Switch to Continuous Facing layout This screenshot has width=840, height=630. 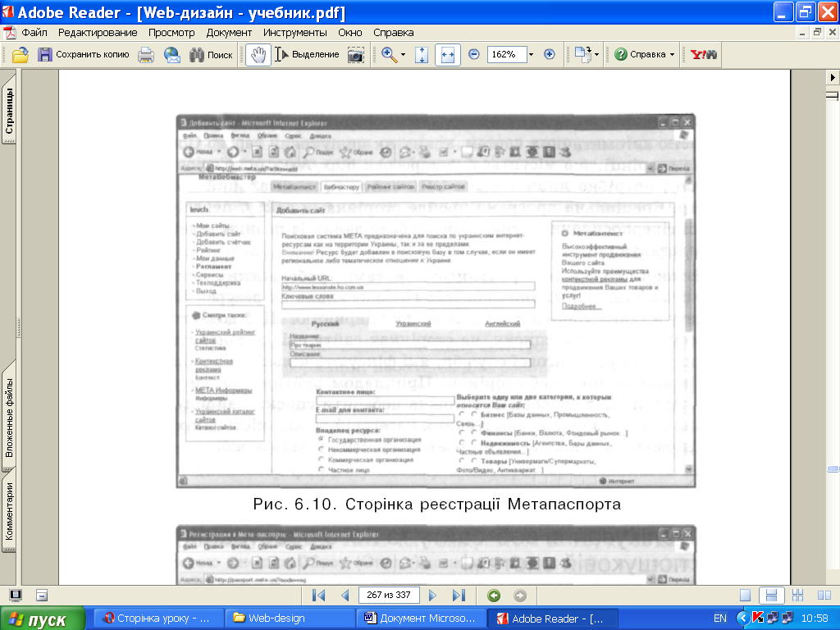[797, 596]
